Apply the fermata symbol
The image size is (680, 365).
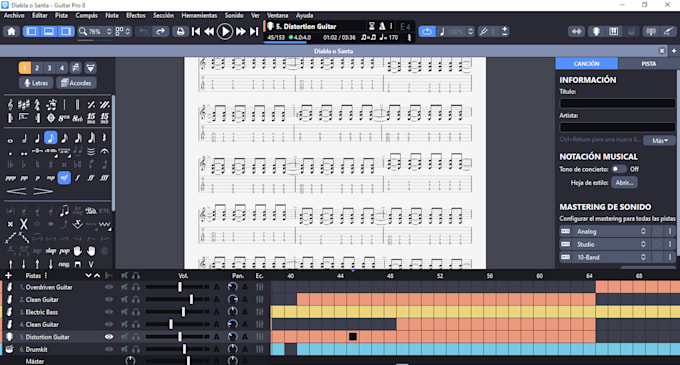click(x=104, y=151)
